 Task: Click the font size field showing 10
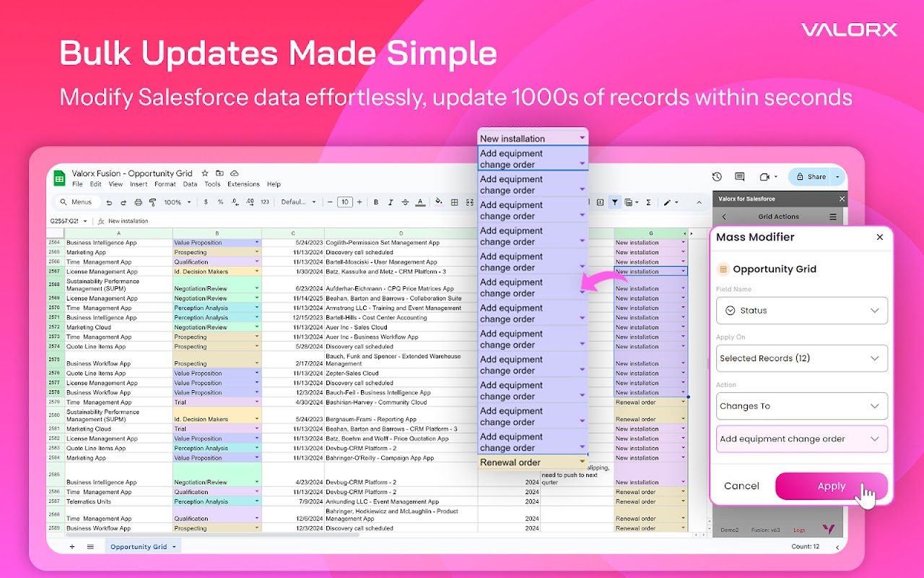pyautogui.click(x=345, y=202)
